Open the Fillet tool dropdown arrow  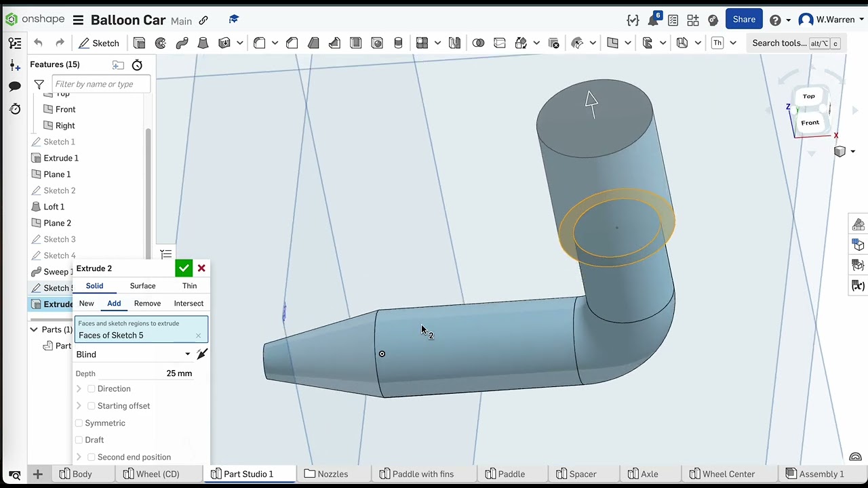pyautogui.click(x=275, y=43)
